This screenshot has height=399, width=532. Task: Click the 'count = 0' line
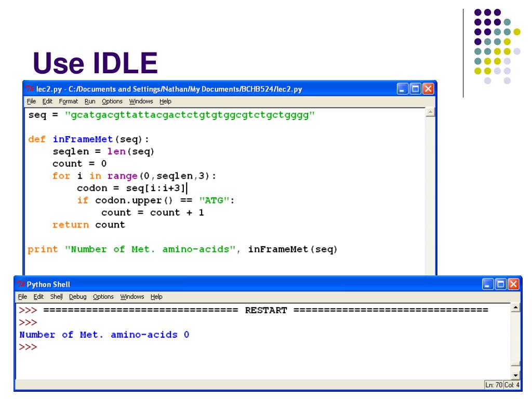click(x=79, y=164)
